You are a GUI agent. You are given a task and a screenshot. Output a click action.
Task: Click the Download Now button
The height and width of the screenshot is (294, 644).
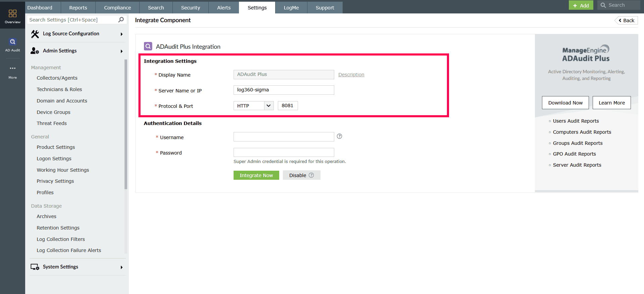(x=565, y=103)
